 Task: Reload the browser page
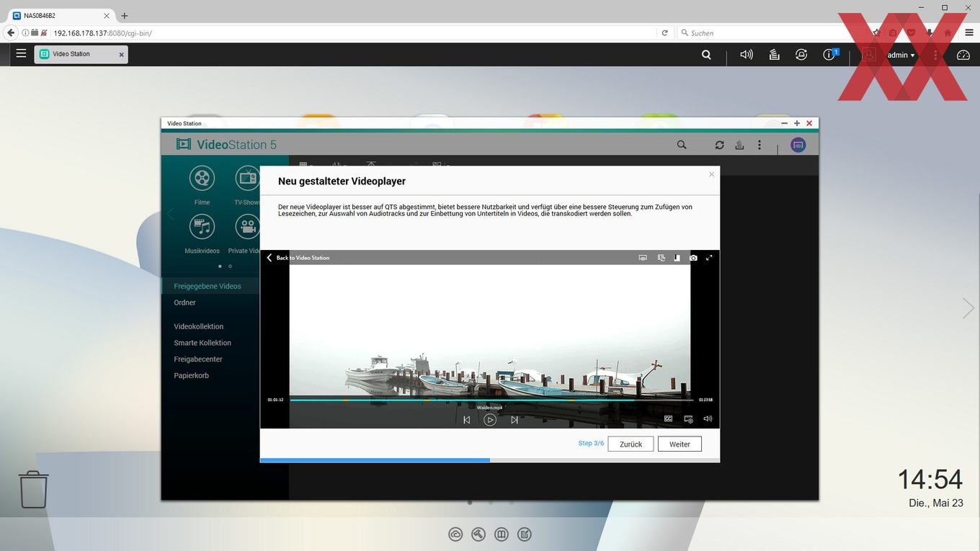pyautogui.click(x=664, y=32)
